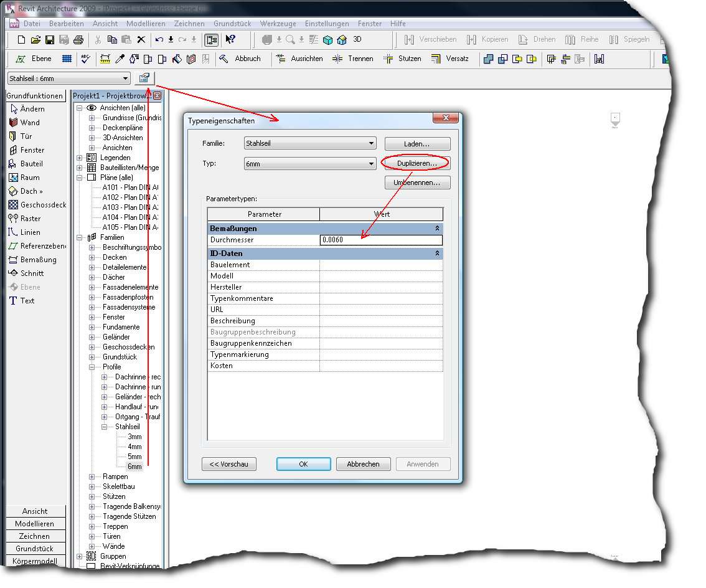Screen dimensions: 706x588
Task: Choose the Tür tool in the design bar
Action: [21, 136]
